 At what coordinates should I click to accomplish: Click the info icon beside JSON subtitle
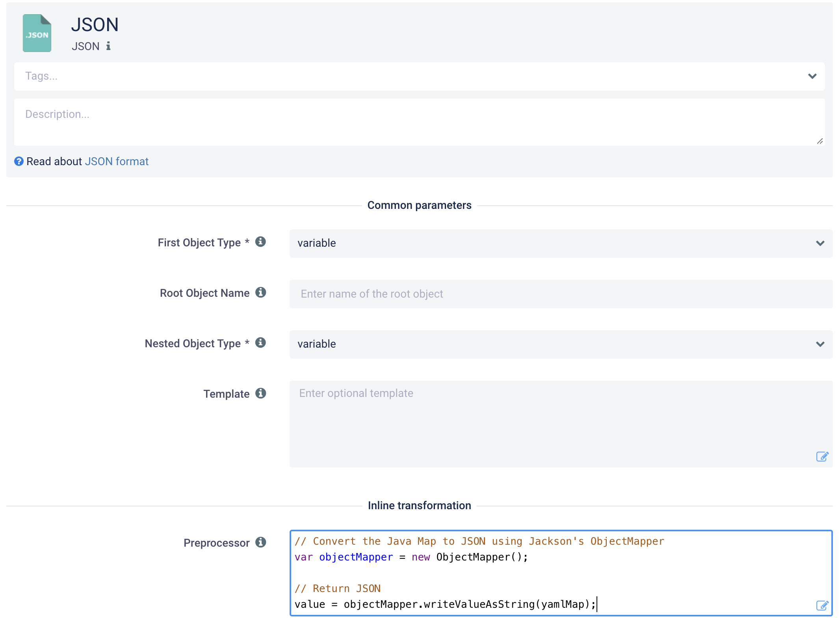click(x=108, y=46)
